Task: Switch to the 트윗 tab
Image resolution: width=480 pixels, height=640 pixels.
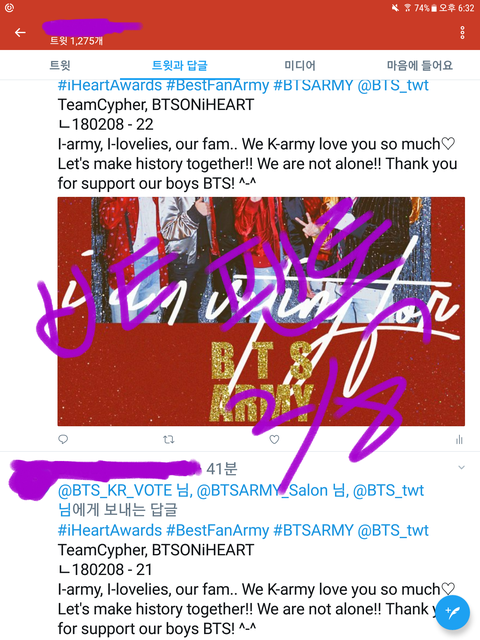Action: [x=60, y=65]
